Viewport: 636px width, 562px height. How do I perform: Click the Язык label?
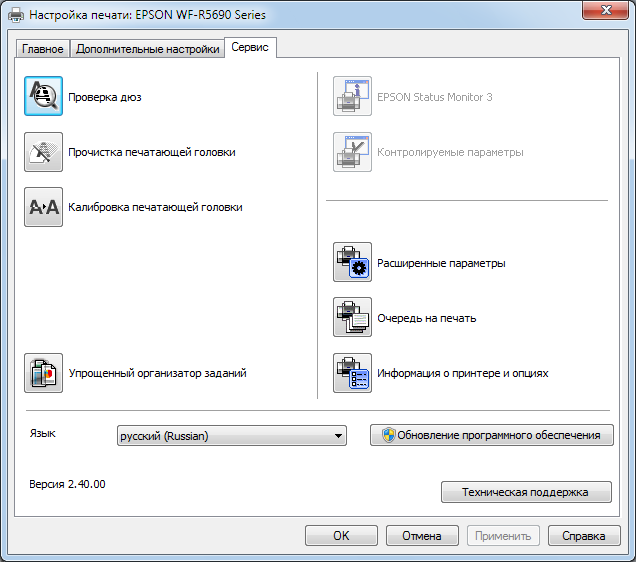[43, 433]
